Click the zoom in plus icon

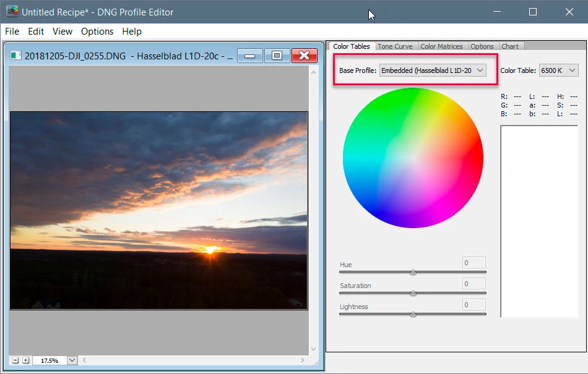click(x=25, y=360)
